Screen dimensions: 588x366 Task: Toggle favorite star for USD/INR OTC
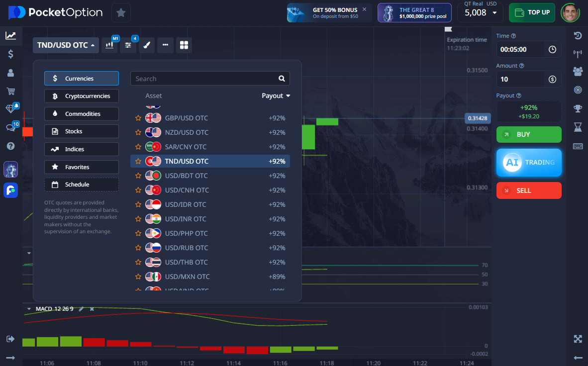tap(138, 219)
